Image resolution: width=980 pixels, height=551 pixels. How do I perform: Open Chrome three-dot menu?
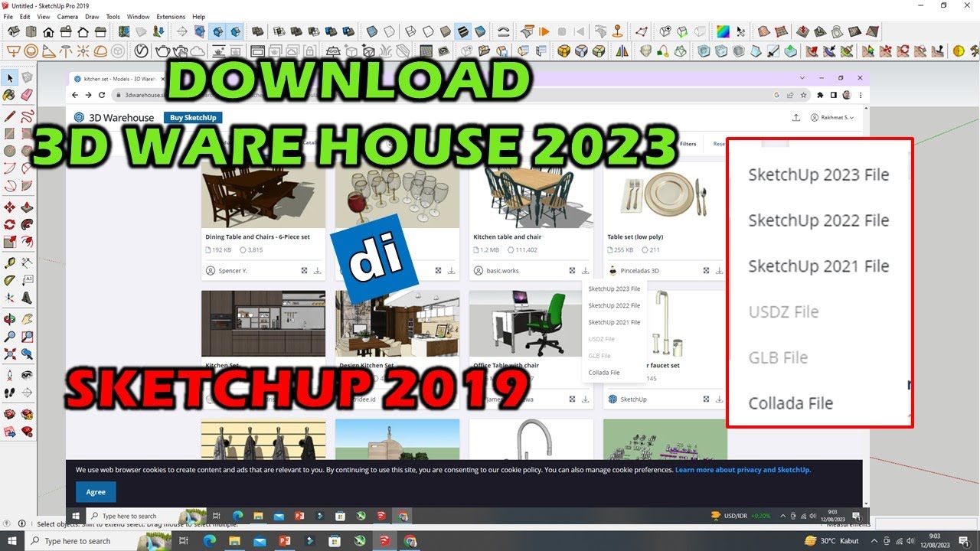pyautogui.click(x=861, y=96)
